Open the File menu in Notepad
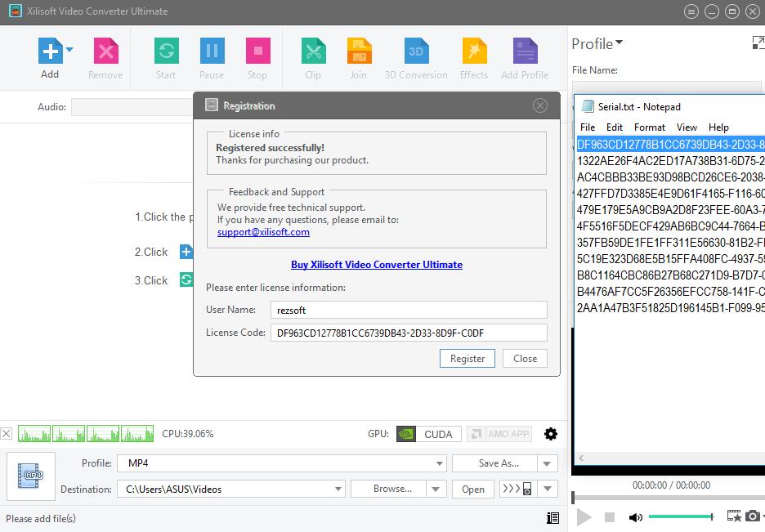The width and height of the screenshot is (765, 532). 588,127
